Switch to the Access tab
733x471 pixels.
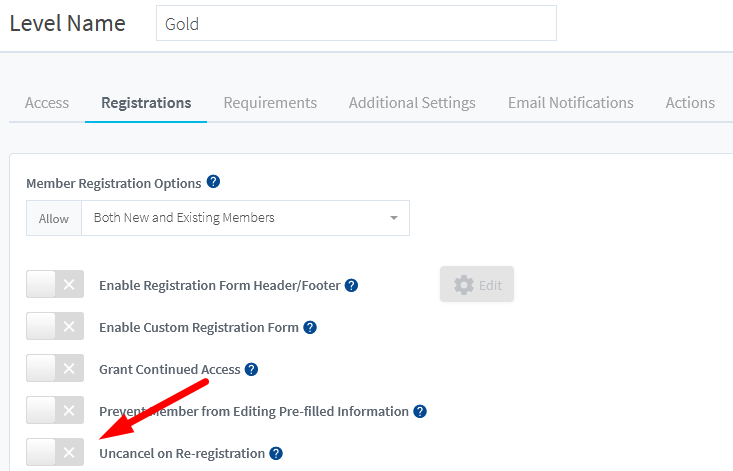[x=47, y=103]
